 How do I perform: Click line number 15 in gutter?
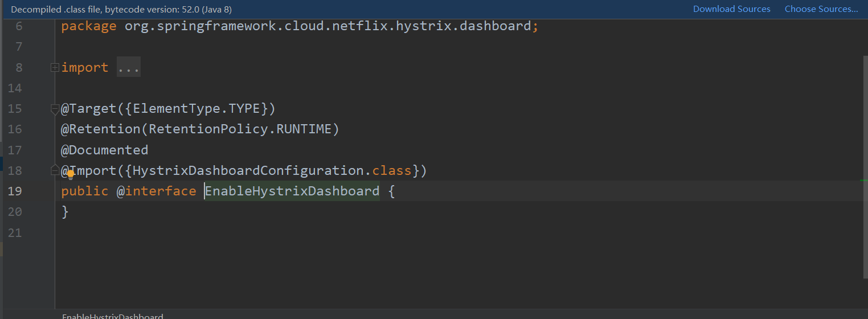[15, 109]
